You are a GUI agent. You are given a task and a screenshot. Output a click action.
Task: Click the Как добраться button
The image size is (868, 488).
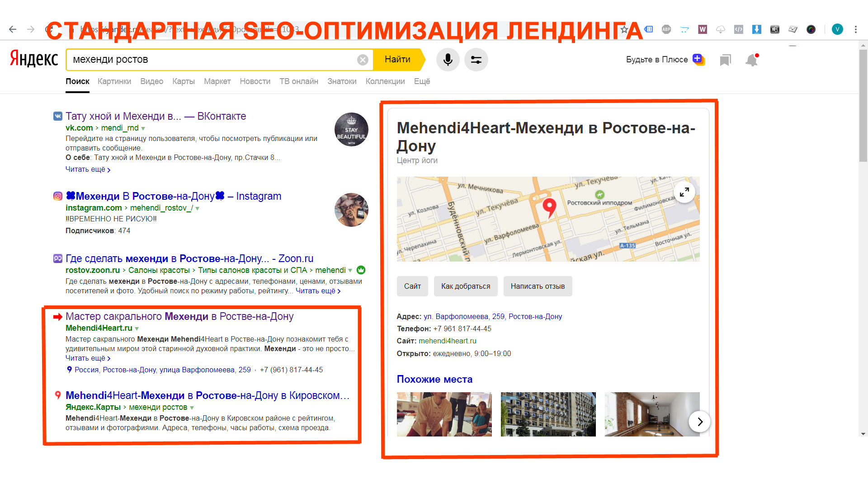(x=466, y=286)
